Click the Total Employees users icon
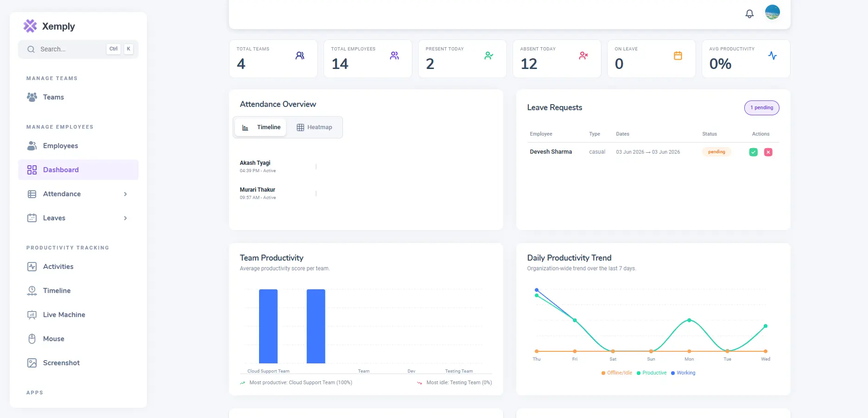The width and height of the screenshot is (868, 418). 394,56
